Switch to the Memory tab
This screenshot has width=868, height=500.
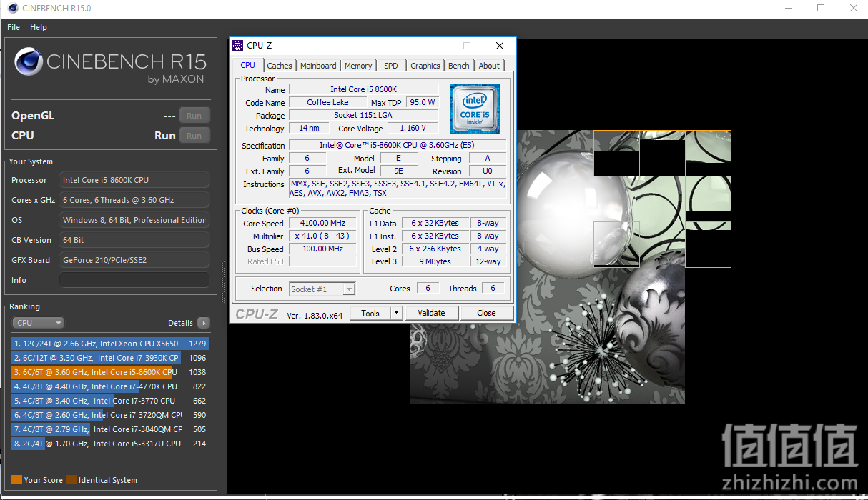358,66
